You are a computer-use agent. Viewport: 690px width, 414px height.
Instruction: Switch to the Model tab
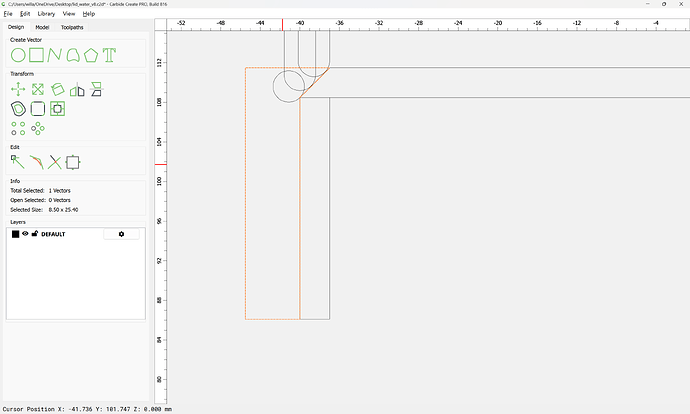42,27
